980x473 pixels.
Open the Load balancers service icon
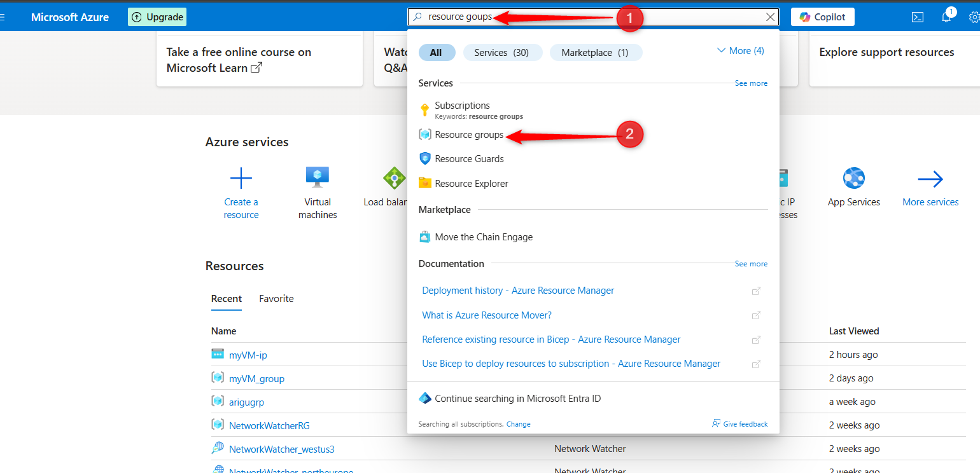(394, 178)
